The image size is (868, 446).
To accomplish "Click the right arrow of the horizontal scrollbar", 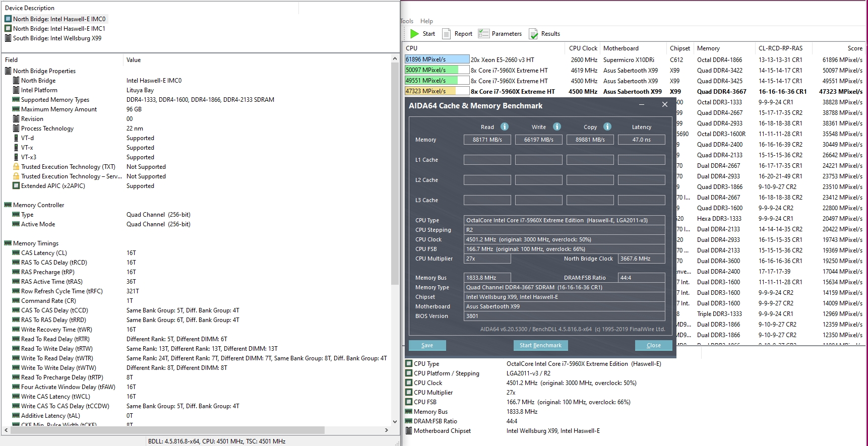I will 387,430.
